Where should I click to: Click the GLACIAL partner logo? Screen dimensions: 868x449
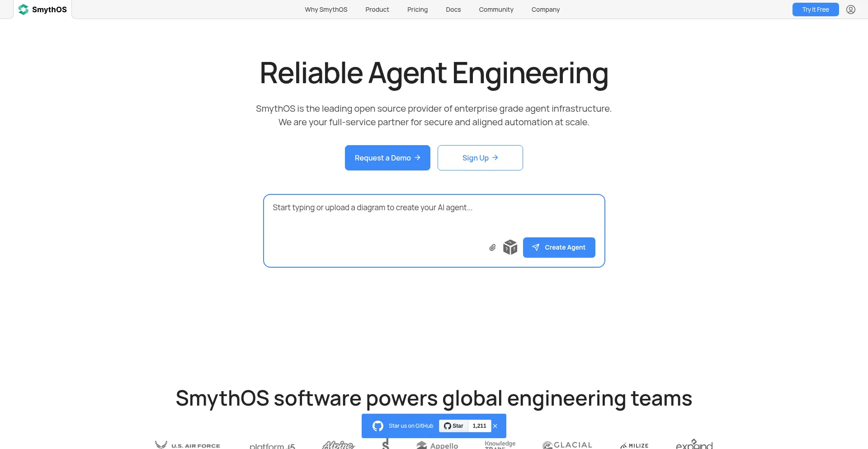(x=567, y=444)
